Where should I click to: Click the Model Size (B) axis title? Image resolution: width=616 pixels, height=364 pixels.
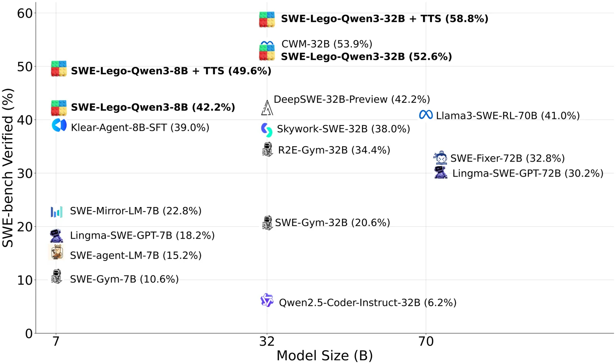(x=325, y=356)
